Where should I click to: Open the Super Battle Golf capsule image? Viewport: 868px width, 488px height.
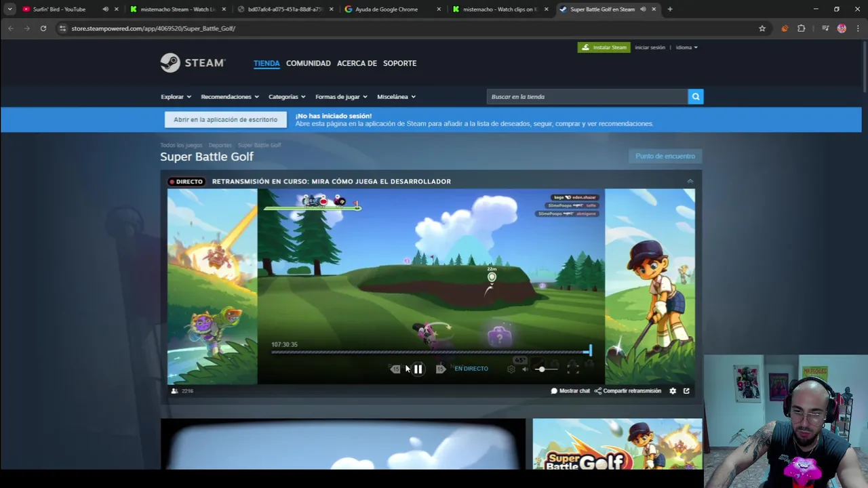click(x=617, y=444)
